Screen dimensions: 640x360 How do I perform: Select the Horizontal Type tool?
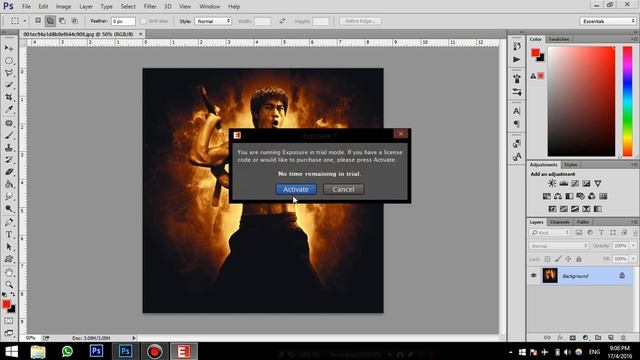click(9, 235)
